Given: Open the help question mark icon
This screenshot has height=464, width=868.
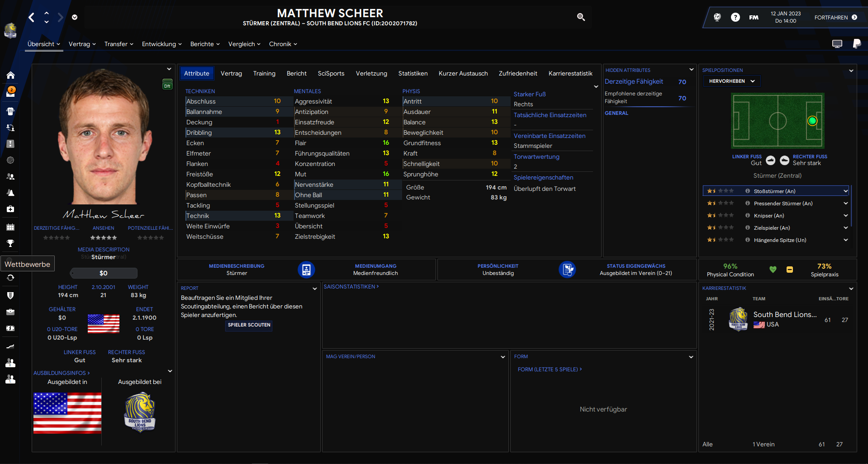Looking at the screenshot, I should [735, 17].
